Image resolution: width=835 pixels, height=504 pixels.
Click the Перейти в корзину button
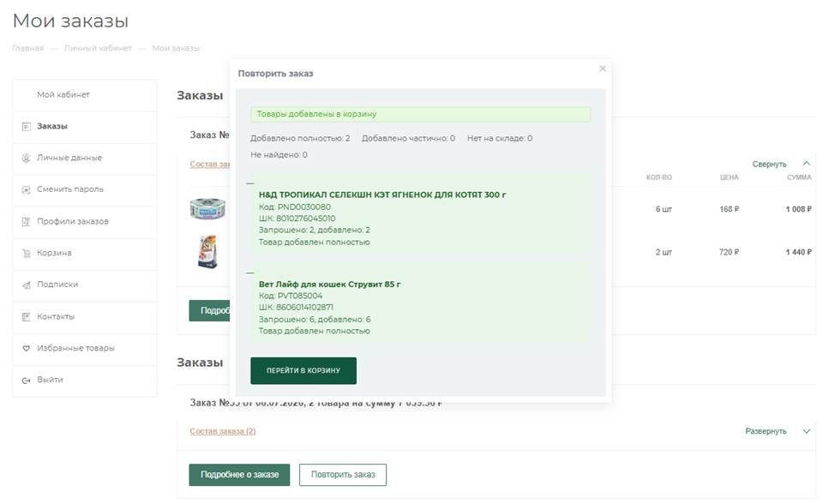point(303,370)
